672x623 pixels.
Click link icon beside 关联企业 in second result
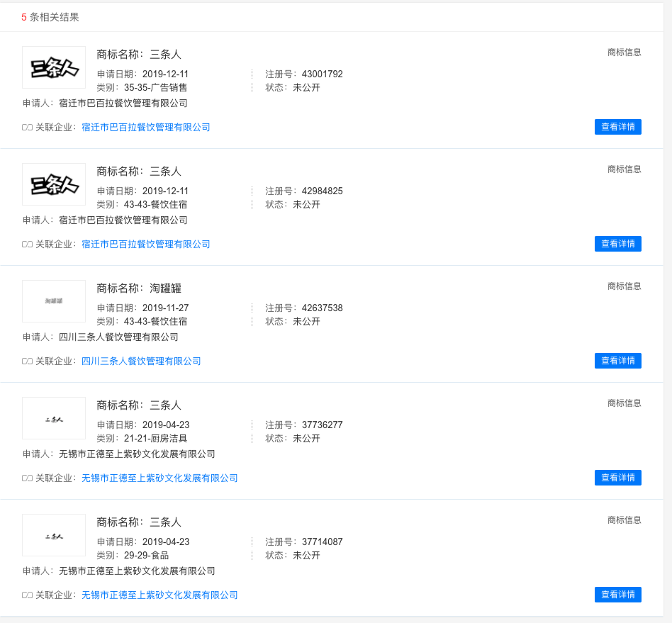28,245
